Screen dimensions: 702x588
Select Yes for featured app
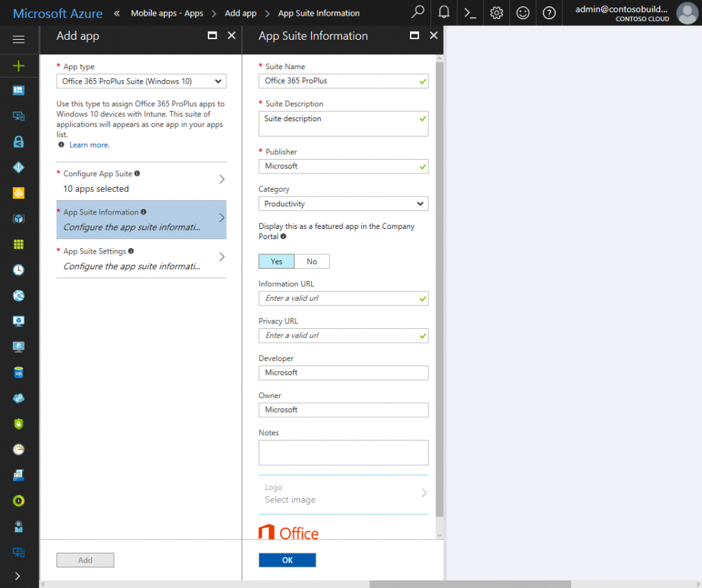click(276, 261)
